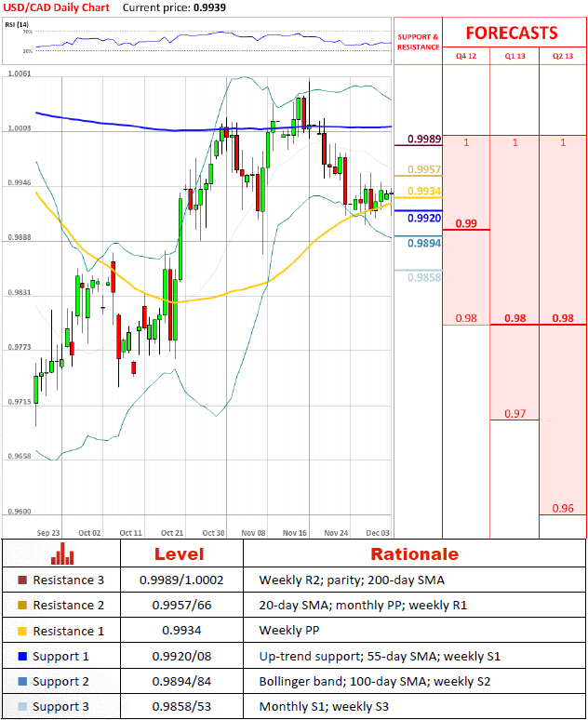Click the 0.9989 resistance level label
Image resolution: width=588 pixels, height=720 pixels.
pyautogui.click(x=423, y=140)
